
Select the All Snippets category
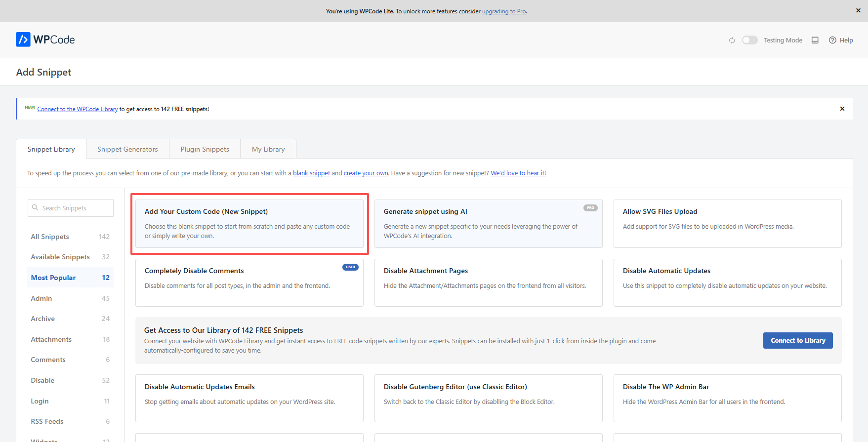(x=70, y=237)
